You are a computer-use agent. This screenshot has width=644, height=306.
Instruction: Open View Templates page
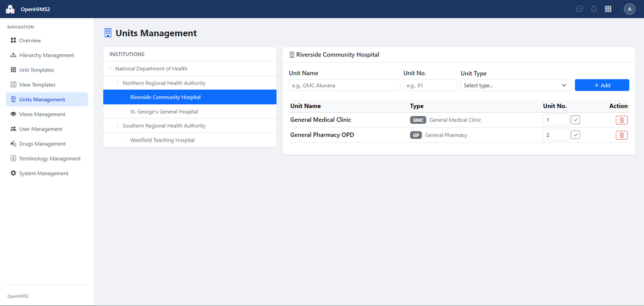47,85
